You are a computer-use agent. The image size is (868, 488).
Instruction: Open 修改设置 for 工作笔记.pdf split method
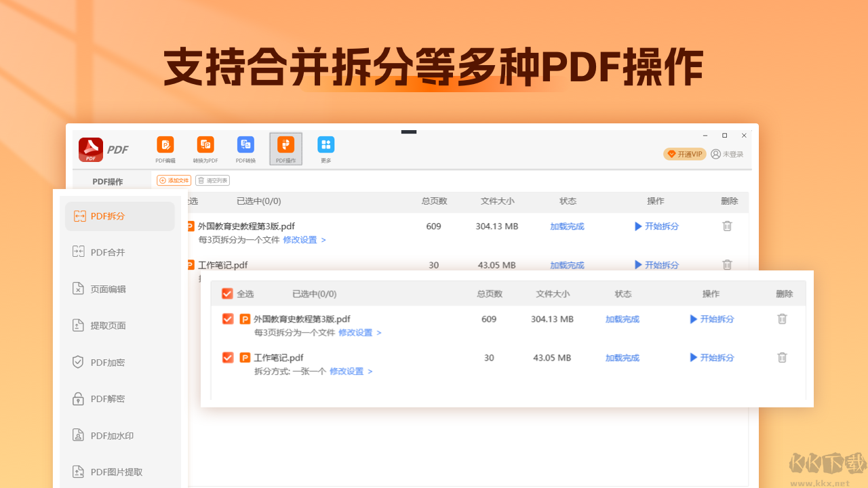346,371
